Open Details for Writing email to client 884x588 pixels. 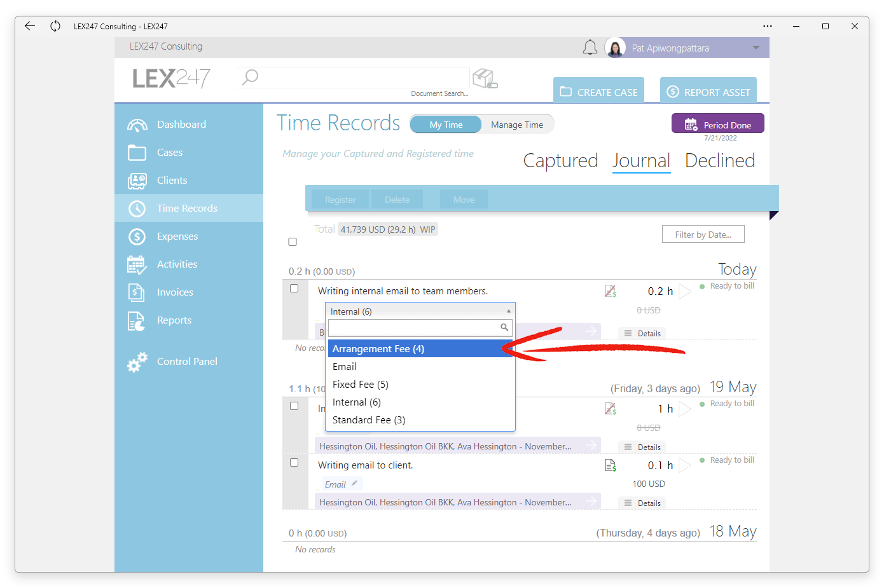642,503
